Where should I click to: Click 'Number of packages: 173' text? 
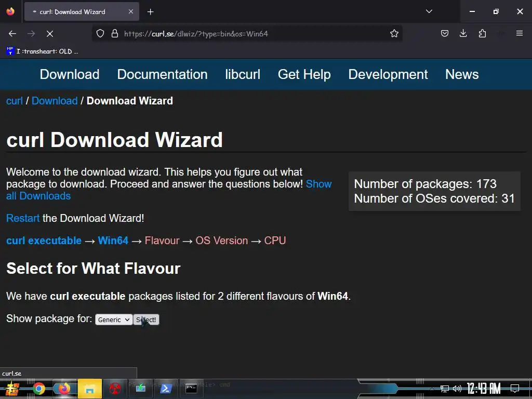coord(425,184)
